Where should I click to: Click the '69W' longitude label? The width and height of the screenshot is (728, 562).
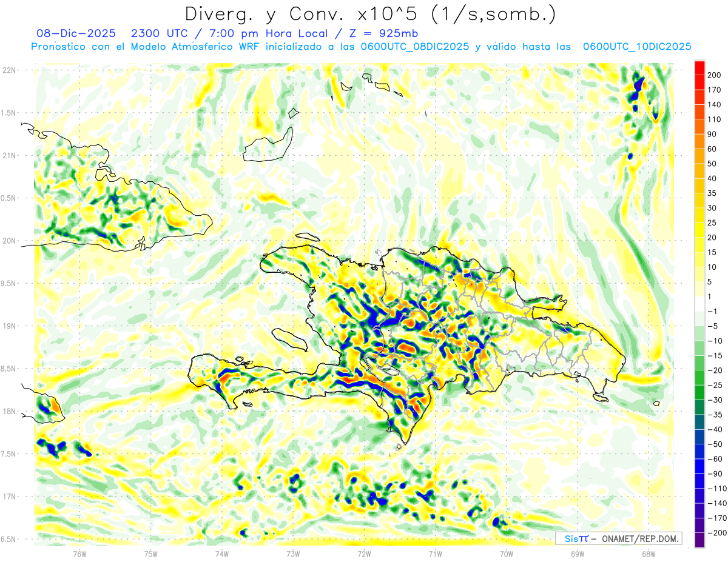578,554
